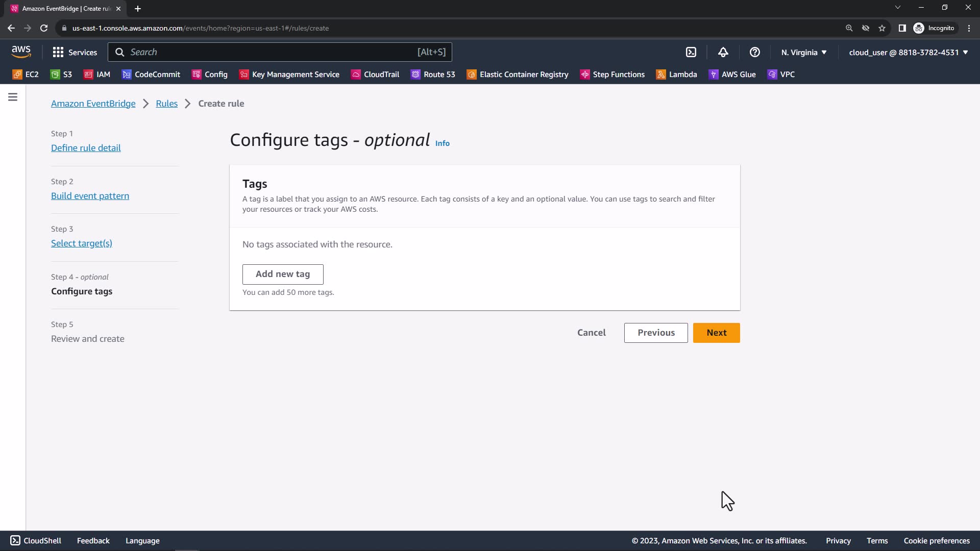Expand the N. Virginia region dropdown
Viewport: 980px width, 551px height.
click(804, 52)
